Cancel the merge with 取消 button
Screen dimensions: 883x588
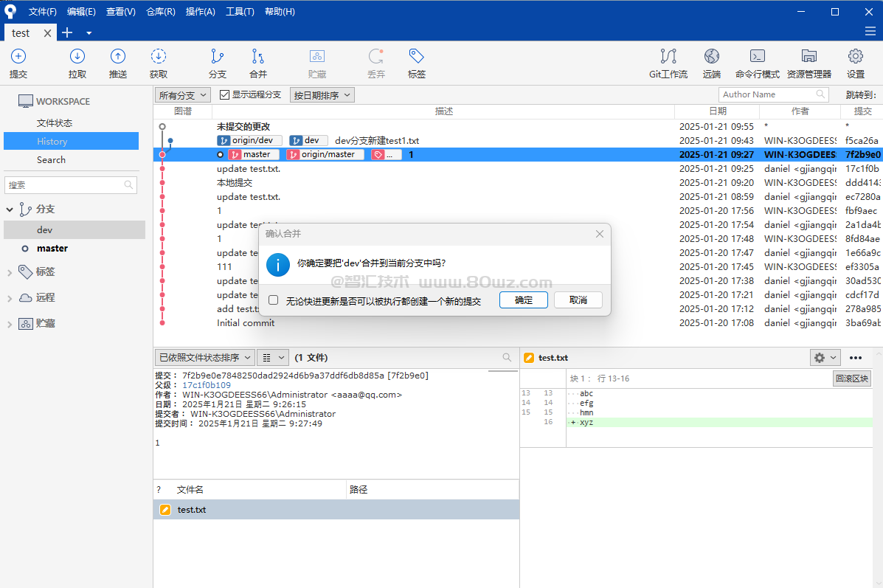578,300
